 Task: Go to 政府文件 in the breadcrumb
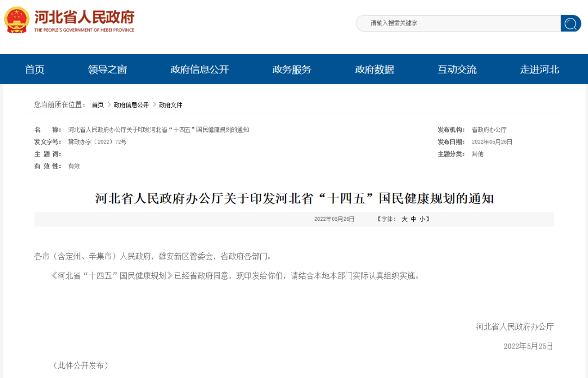pyautogui.click(x=170, y=105)
